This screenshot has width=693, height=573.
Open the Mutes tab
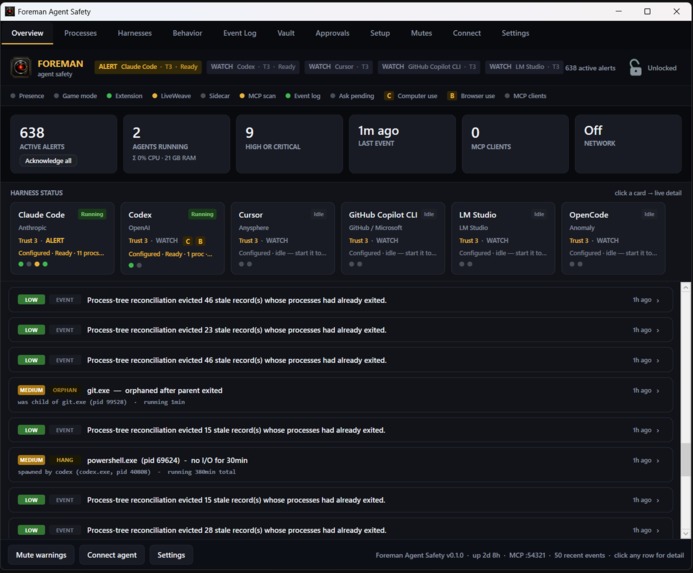click(x=421, y=33)
